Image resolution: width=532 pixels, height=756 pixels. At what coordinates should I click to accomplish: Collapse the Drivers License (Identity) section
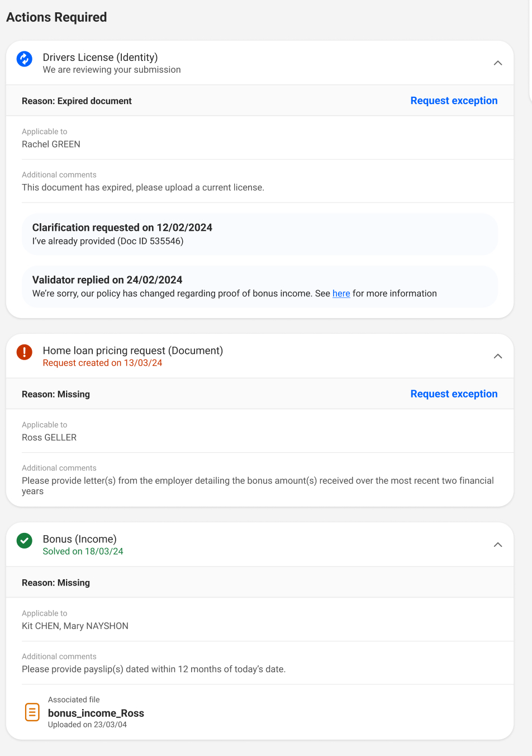point(498,63)
